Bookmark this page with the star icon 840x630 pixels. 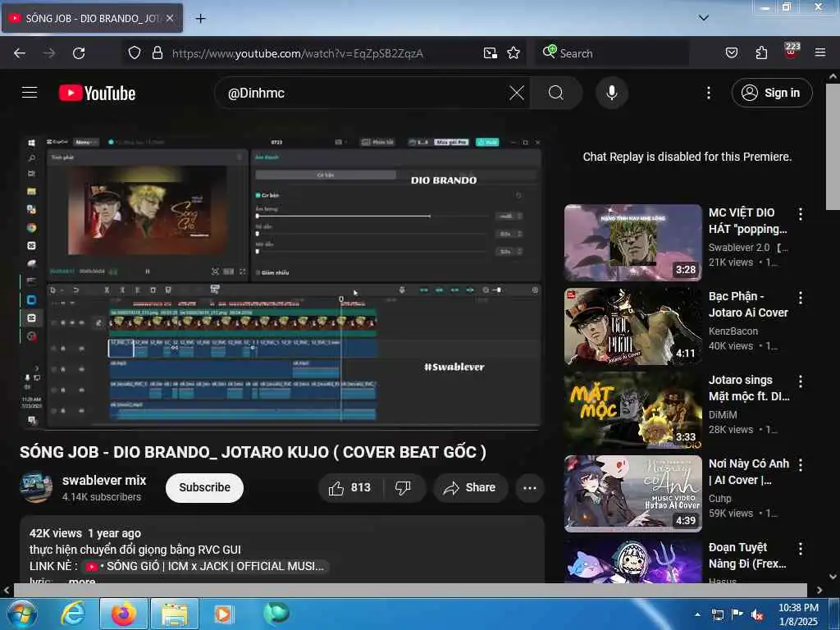pyautogui.click(x=514, y=53)
